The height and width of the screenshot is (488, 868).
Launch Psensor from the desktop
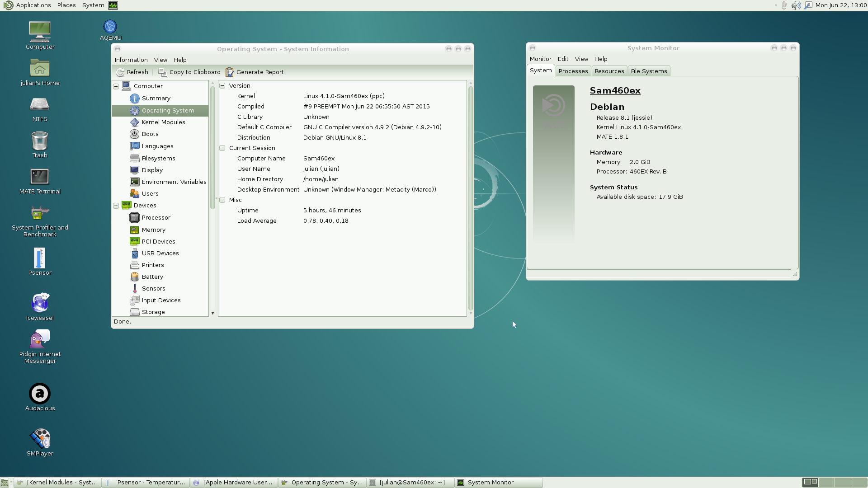(40, 258)
